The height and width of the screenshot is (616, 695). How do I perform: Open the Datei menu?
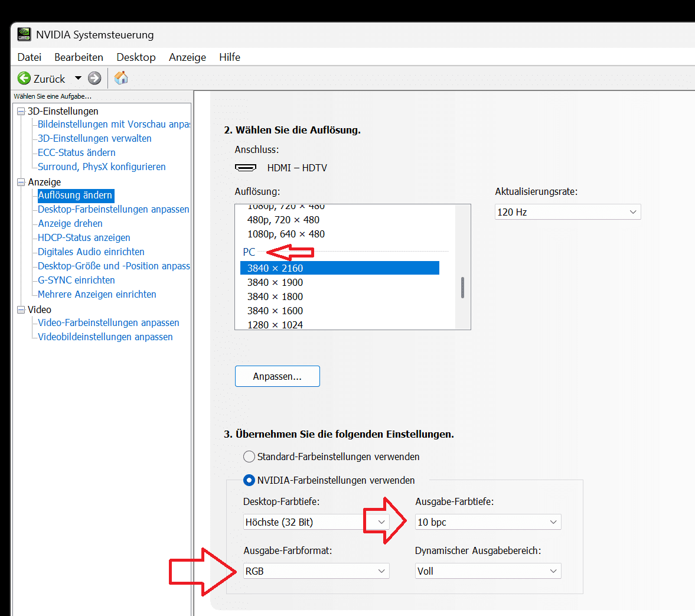pos(30,57)
